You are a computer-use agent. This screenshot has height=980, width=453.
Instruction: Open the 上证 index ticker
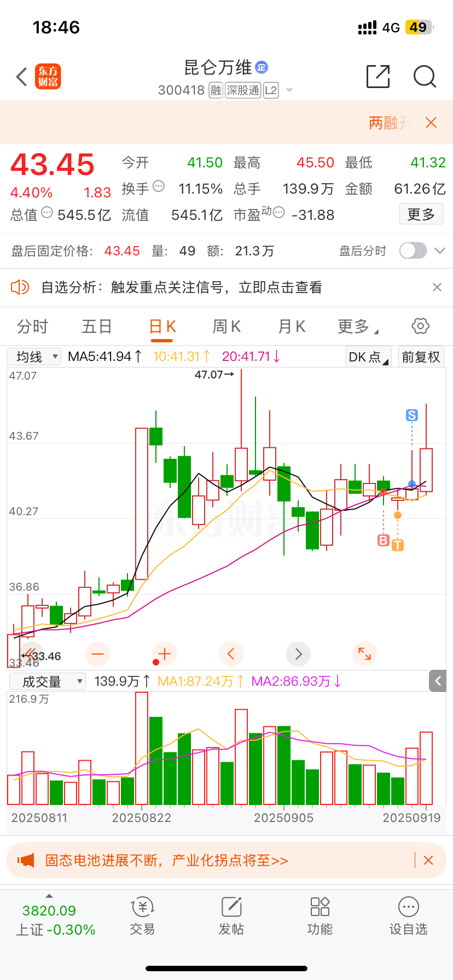tap(55, 920)
